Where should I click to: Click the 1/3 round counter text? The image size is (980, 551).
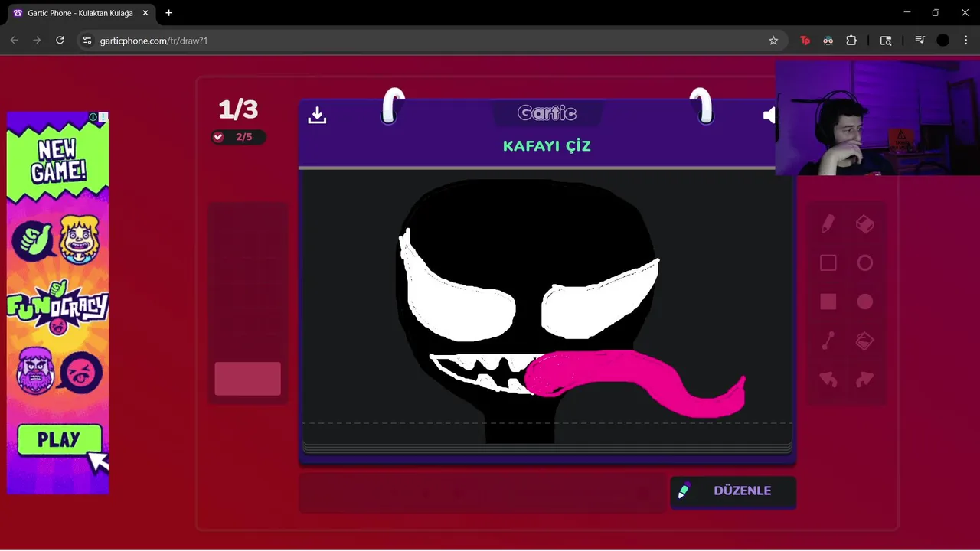click(x=238, y=109)
